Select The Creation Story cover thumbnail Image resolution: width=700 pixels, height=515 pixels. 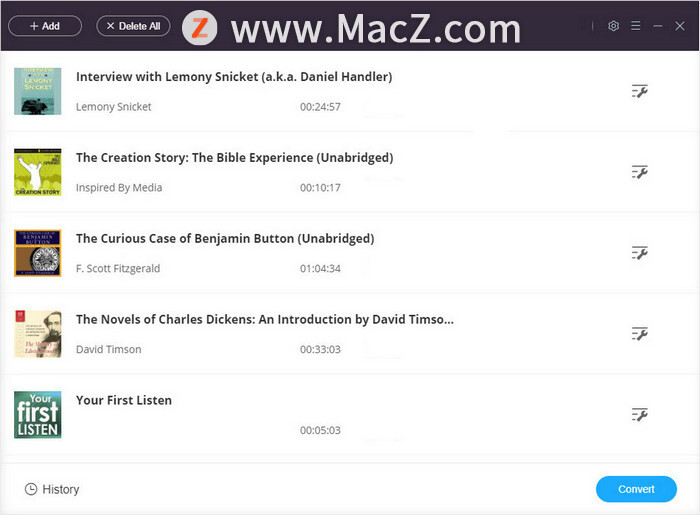click(x=38, y=172)
